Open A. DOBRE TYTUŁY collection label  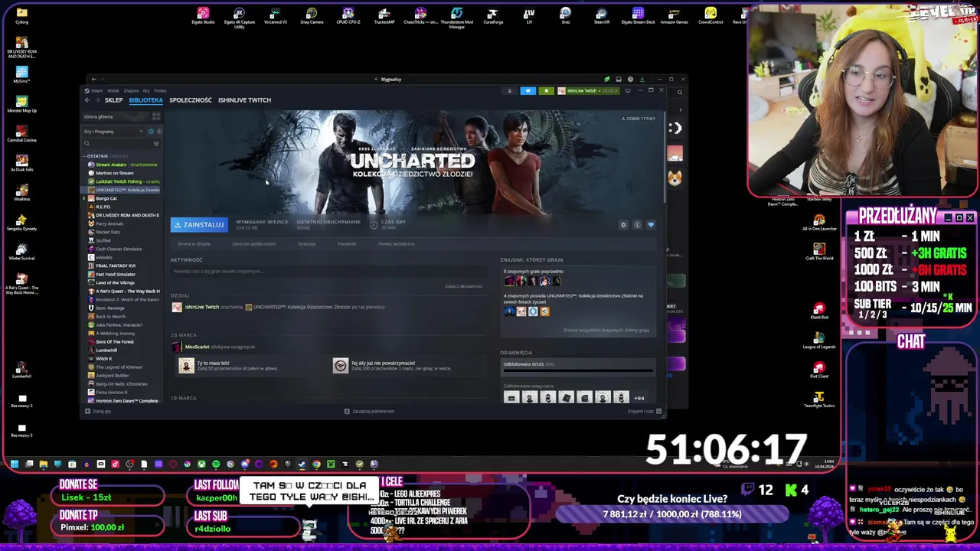(x=639, y=119)
